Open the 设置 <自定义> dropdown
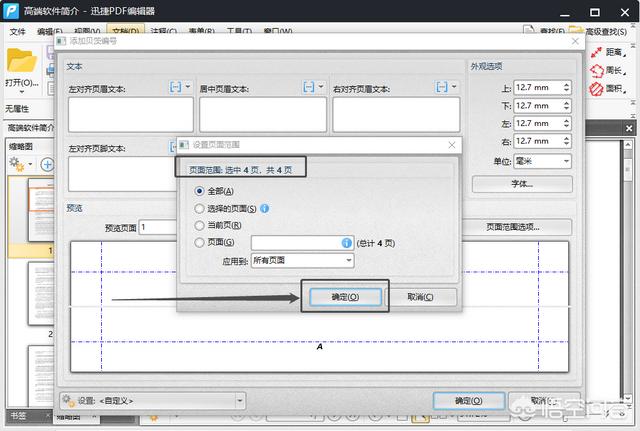640x431 pixels. click(x=153, y=401)
